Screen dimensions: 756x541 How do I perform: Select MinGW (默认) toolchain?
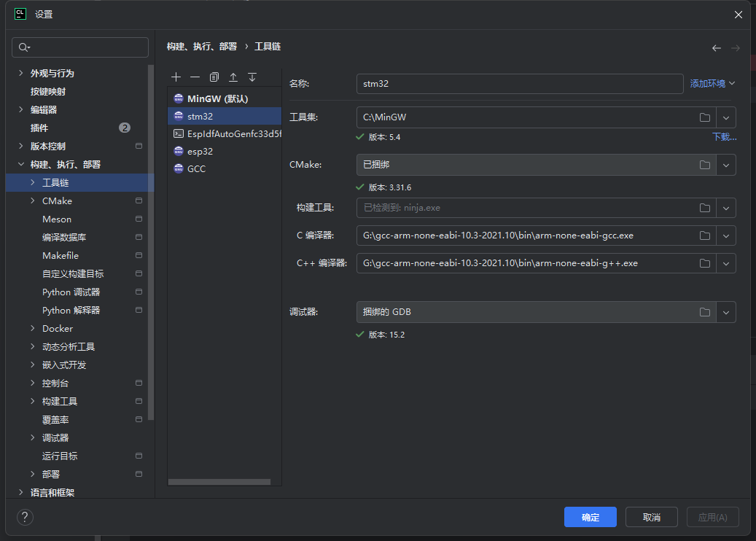pos(225,98)
